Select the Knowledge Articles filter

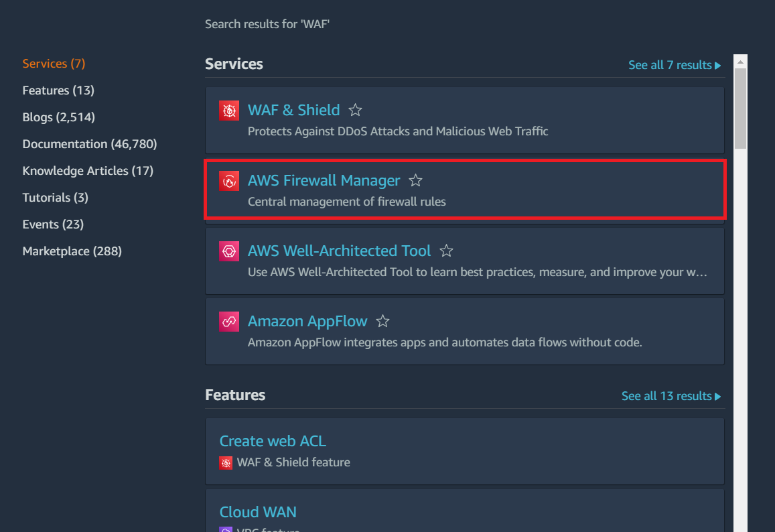coord(88,170)
